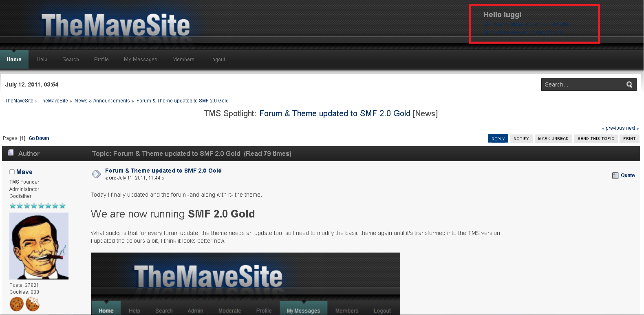Click the Godfather rank text
The width and height of the screenshot is (644, 315).
tap(20, 196)
